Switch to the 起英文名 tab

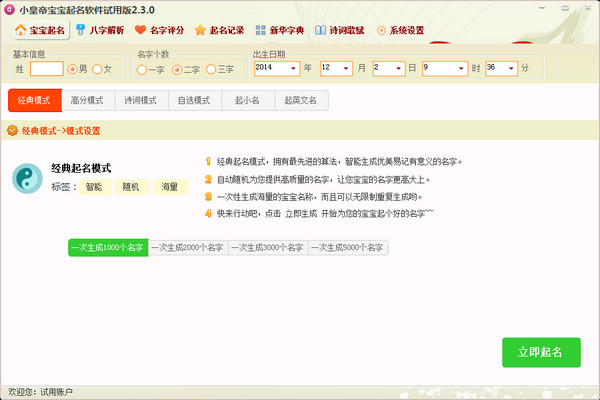pyautogui.click(x=300, y=101)
